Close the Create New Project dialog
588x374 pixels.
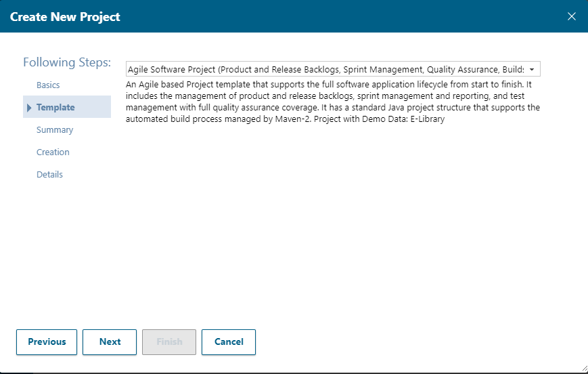[572, 16]
